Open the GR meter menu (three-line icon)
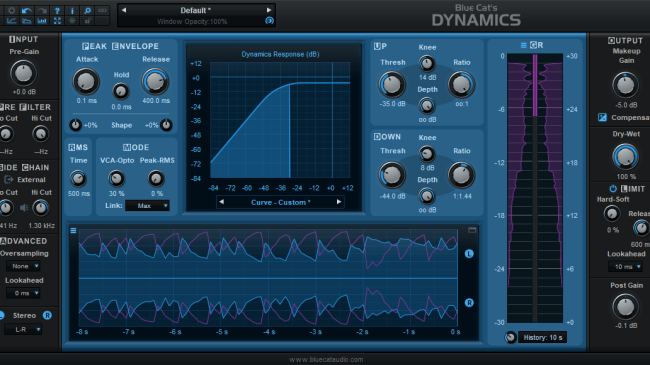 click(523, 45)
